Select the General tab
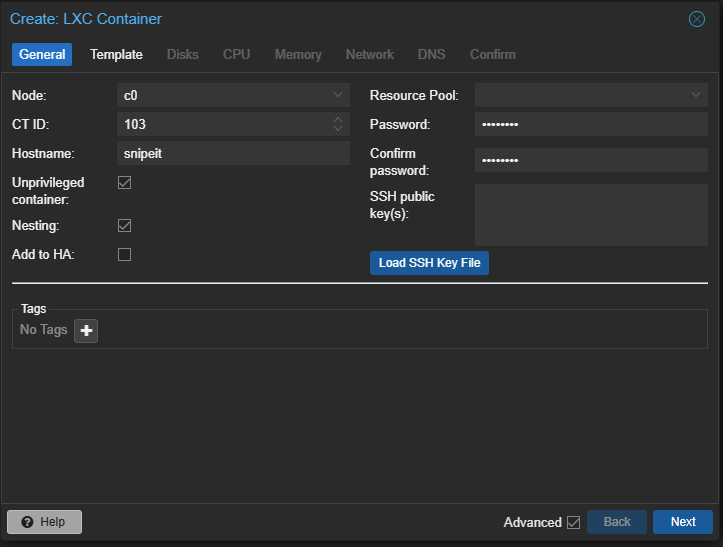The height and width of the screenshot is (547, 723). pyautogui.click(x=42, y=54)
